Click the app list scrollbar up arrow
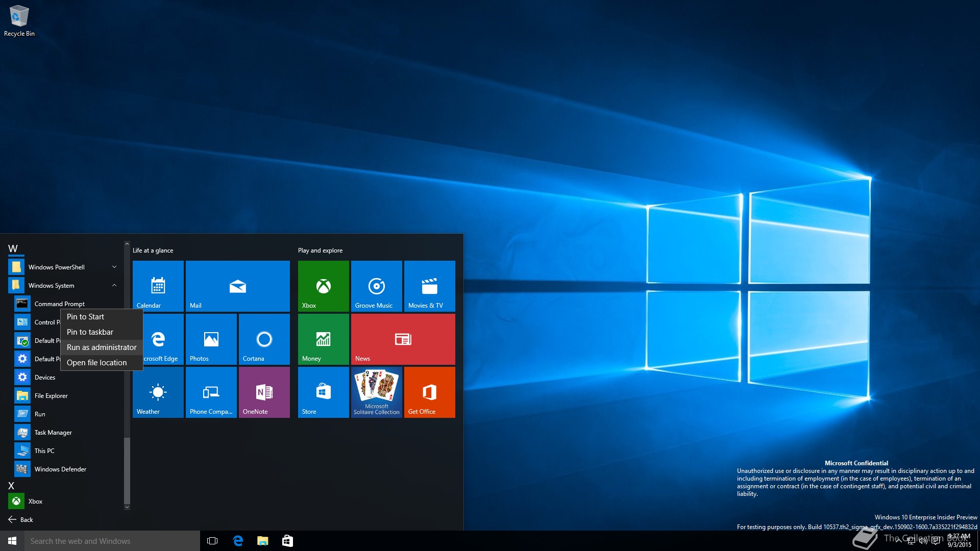Screen dimensions: 980x551 (127, 244)
